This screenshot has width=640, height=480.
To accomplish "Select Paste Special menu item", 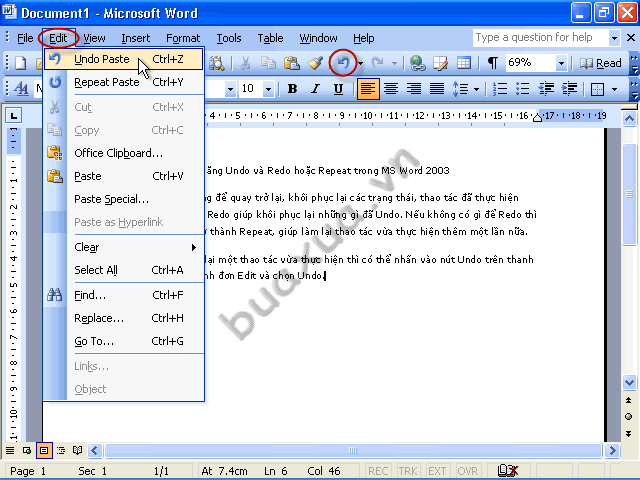I will click(124, 199).
